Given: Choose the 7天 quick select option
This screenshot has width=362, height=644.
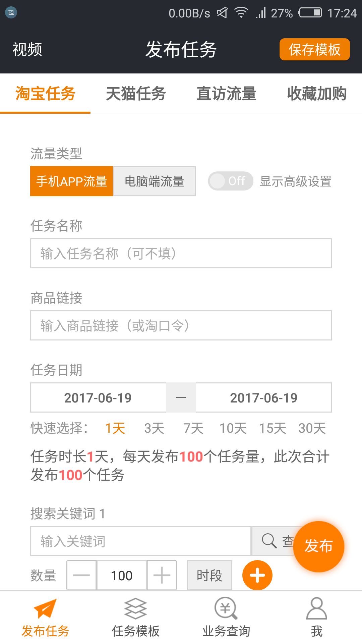Looking at the screenshot, I should [x=193, y=428].
